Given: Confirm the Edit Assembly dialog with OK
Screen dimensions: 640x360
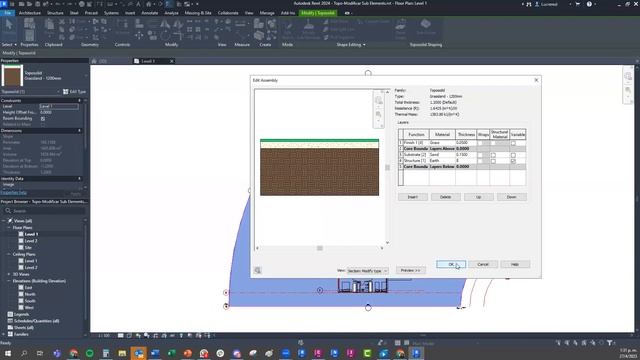Looking at the screenshot, I should (x=451, y=264).
